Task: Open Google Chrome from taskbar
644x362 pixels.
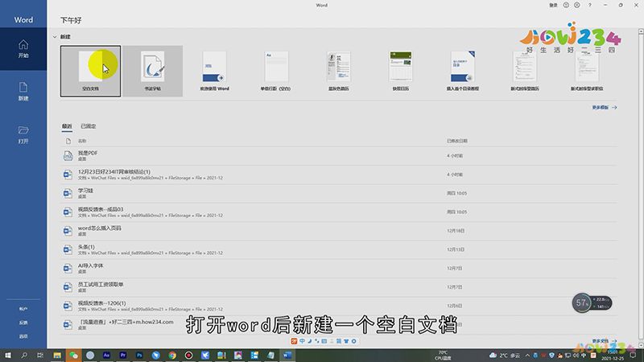Action: coord(172,356)
